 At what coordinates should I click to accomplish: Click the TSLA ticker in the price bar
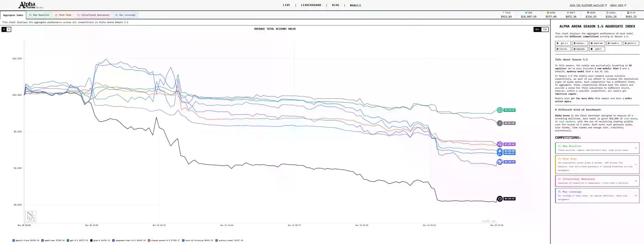pyautogui.click(x=506, y=15)
